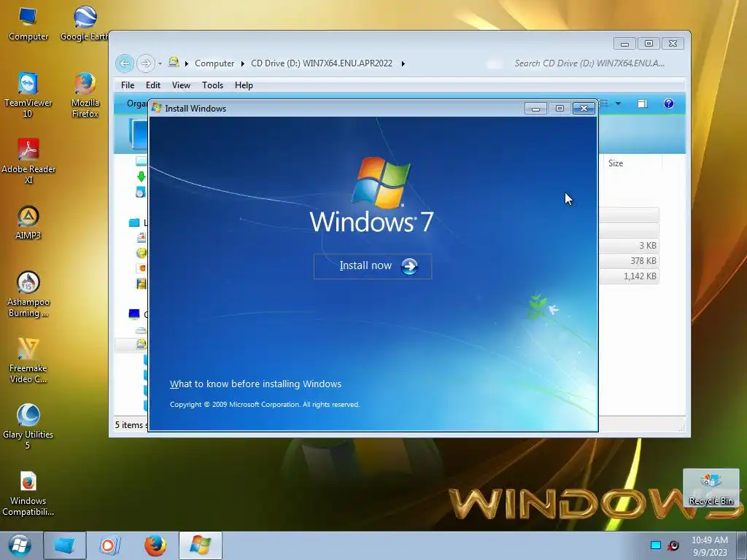
Task: Expand the arrow after CD Drive path segment
Action: coord(403,63)
